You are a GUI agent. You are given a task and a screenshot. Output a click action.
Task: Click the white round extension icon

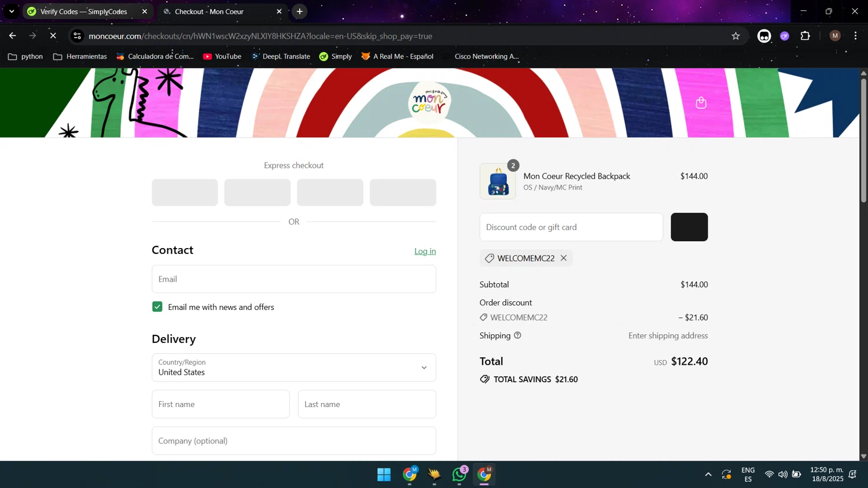click(764, 36)
